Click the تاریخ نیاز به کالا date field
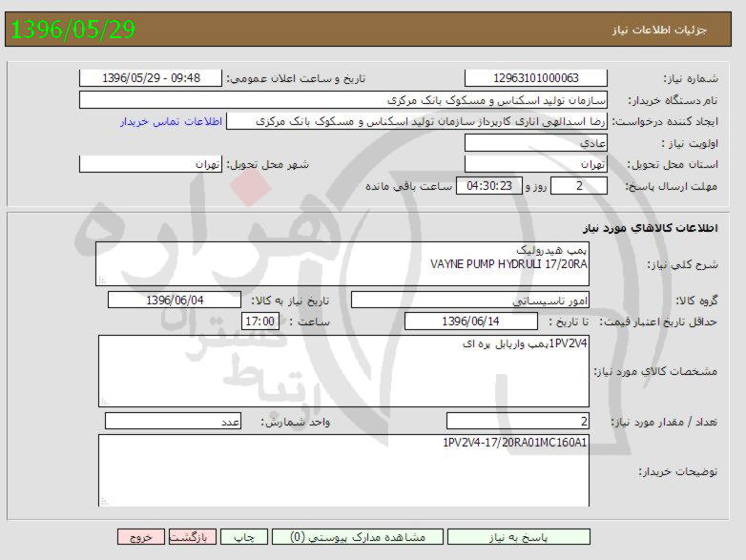Screen dimensions: 746x560 pyautogui.click(x=175, y=300)
